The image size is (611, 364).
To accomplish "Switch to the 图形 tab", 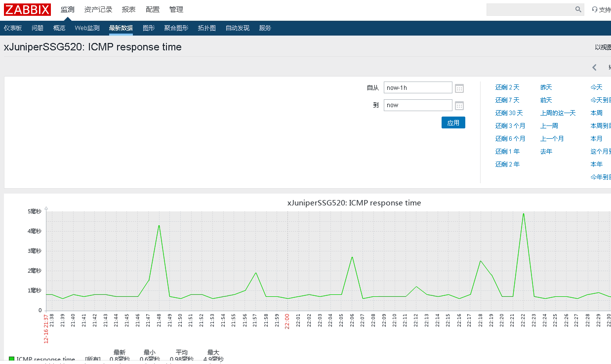I will pos(148,28).
